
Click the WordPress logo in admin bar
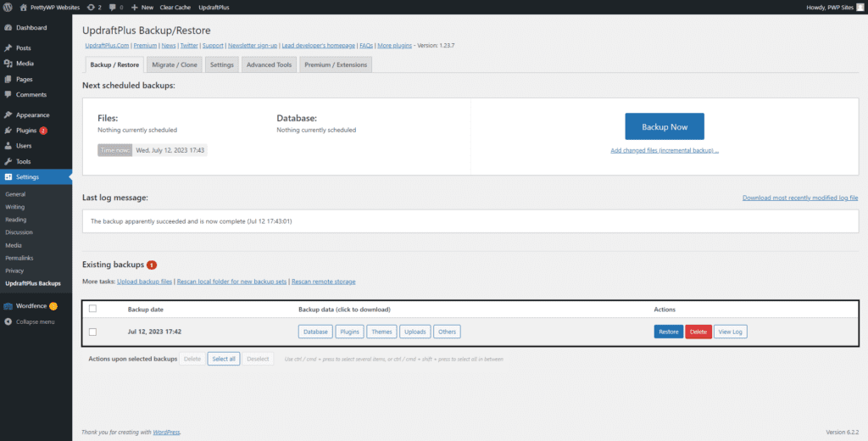click(x=8, y=7)
